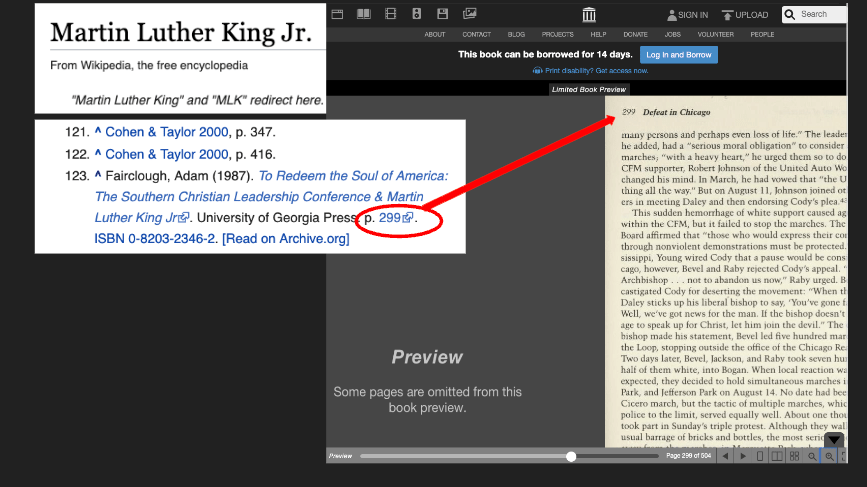
Task: Click the Page 299 of 504 indicator
Action: pos(688,456)
